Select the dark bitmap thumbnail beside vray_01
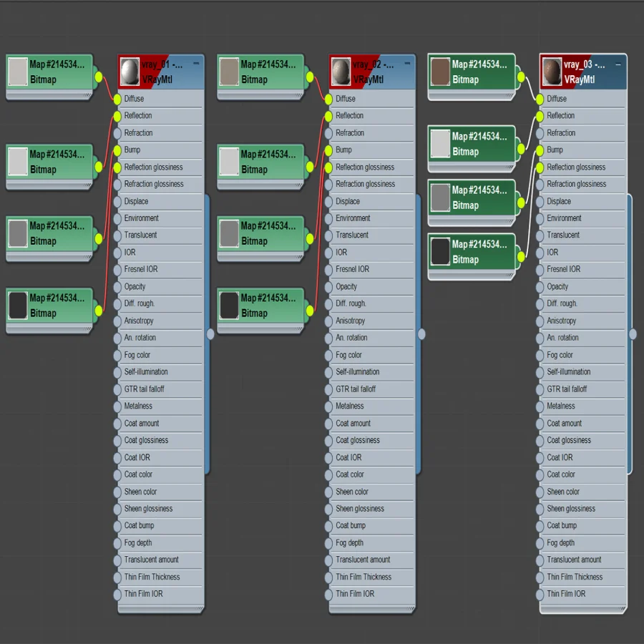The height and width of the screenshot is (644, 644). pos(18,306)
